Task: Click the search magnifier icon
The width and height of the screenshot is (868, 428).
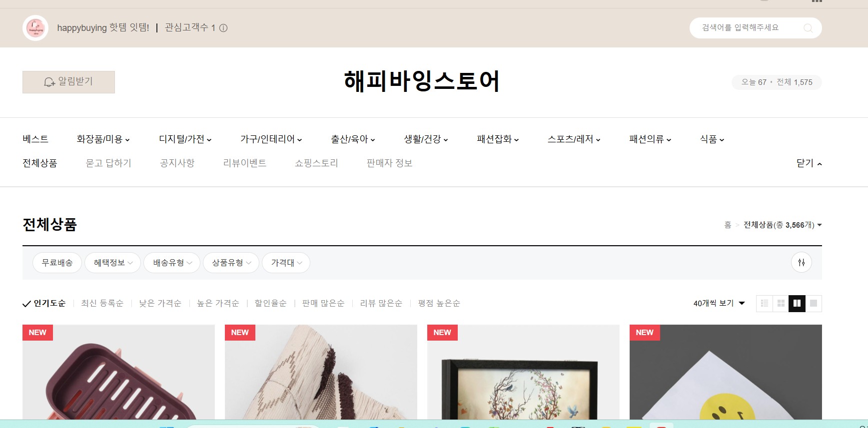Action: tap(808, 28)
